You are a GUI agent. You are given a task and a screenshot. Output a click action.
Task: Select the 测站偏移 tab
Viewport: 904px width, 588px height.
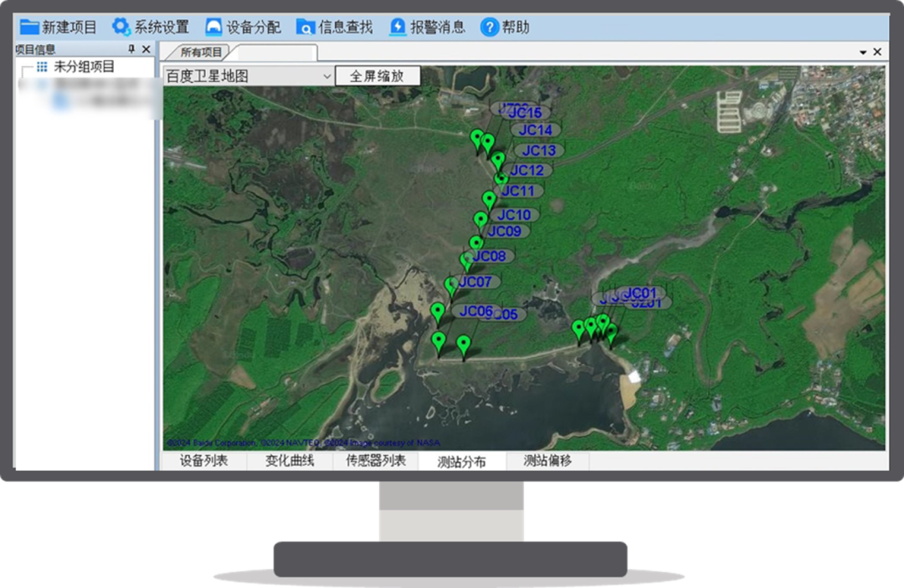point(547,461)
